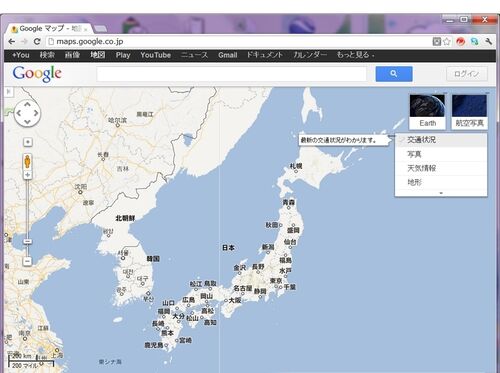Click the zoom out minus button
This screenshot has width=500, height=373.
click(28, 261)
